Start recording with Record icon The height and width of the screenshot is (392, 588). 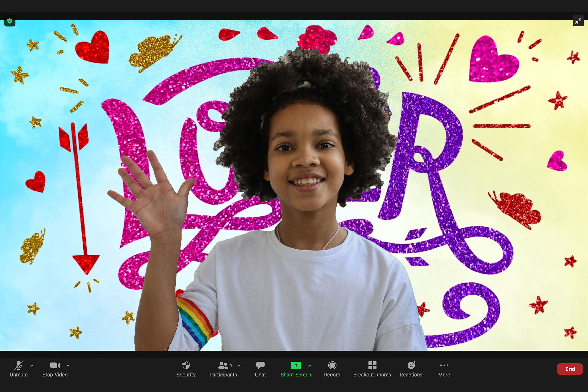tap(332, 365)
